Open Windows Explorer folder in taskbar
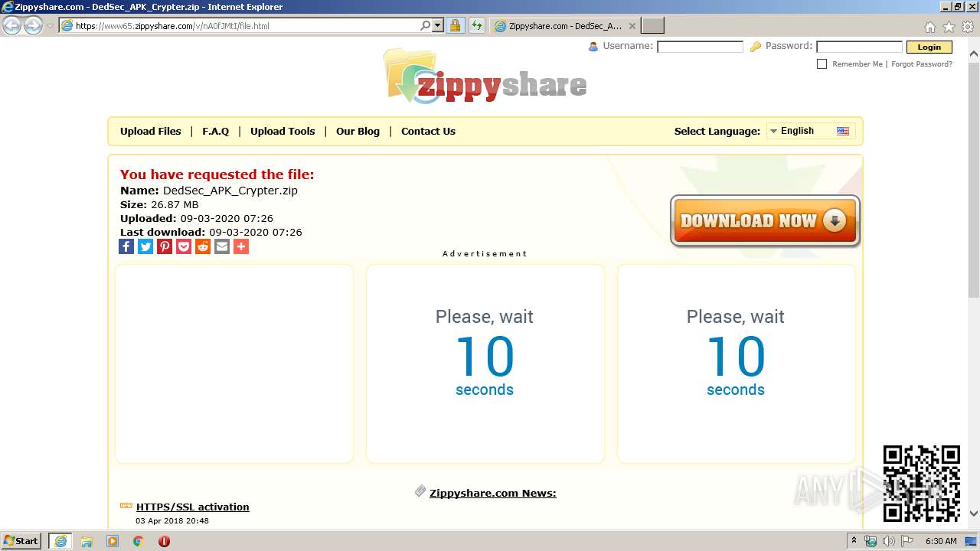980x551 pixels. (87, 541)
